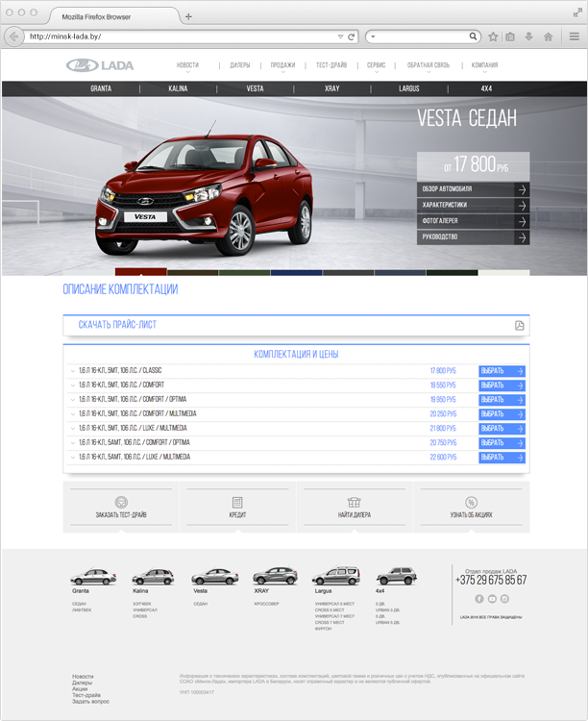Open the Задать вопрос footer link
Viewport: 588px width, 721px height.
pos(90,701)
